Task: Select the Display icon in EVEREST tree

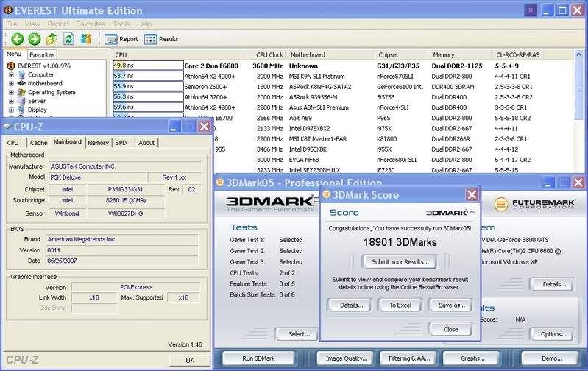Action: (x=22, y=110)
